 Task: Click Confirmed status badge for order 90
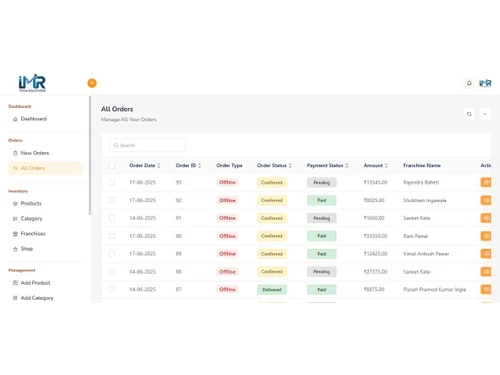[272, 236]
